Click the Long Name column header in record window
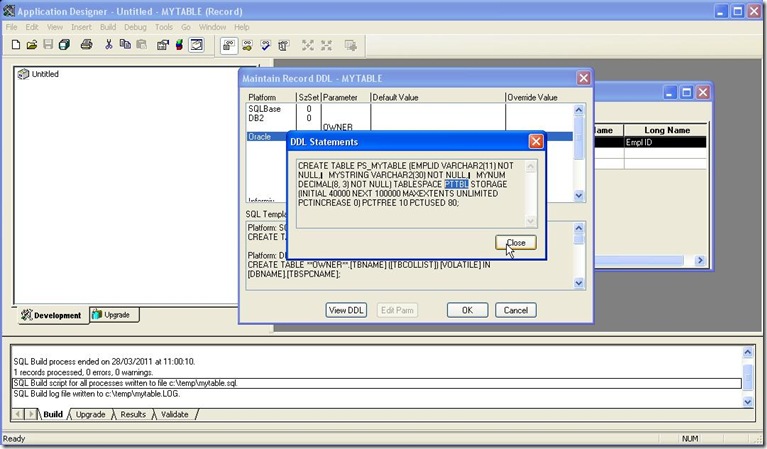The image size is (767, 449). pos(666,130)
